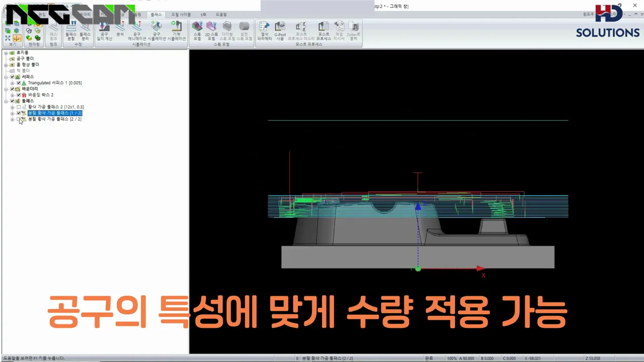The image size is (644, 362).
Task: Select the Triangulated 서피스 1 [0.005] row
Action: click(55, 83)
